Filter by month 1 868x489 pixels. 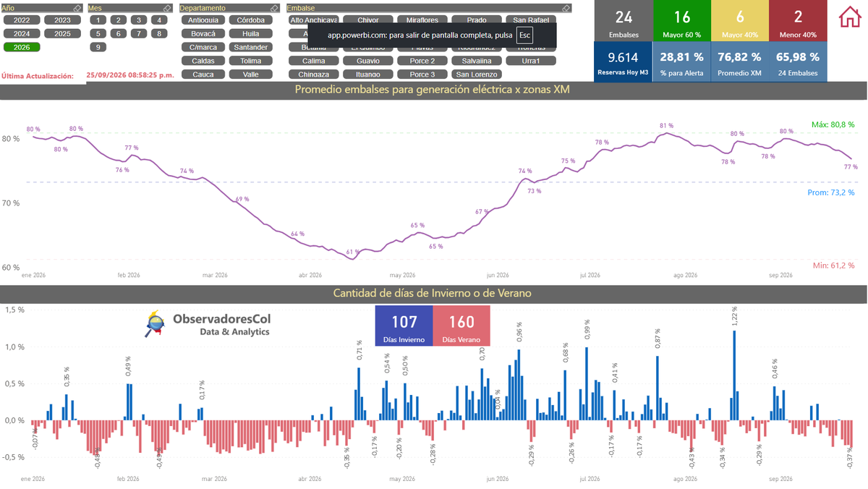click(x=97, y=20)
